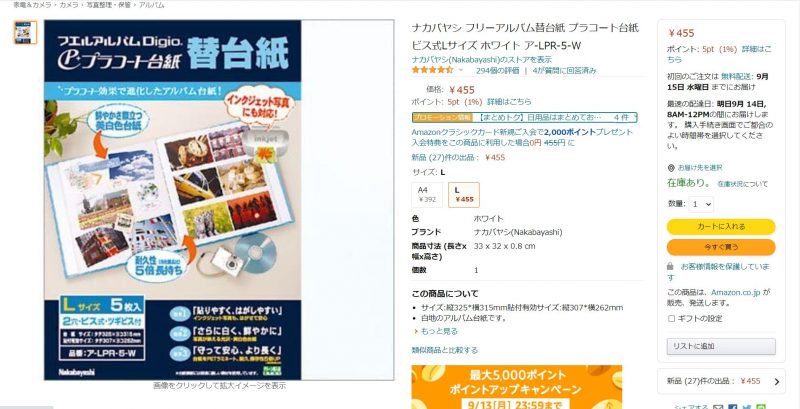Click the delivery location pin icon

pyautogui.click(x=671, y=168)
